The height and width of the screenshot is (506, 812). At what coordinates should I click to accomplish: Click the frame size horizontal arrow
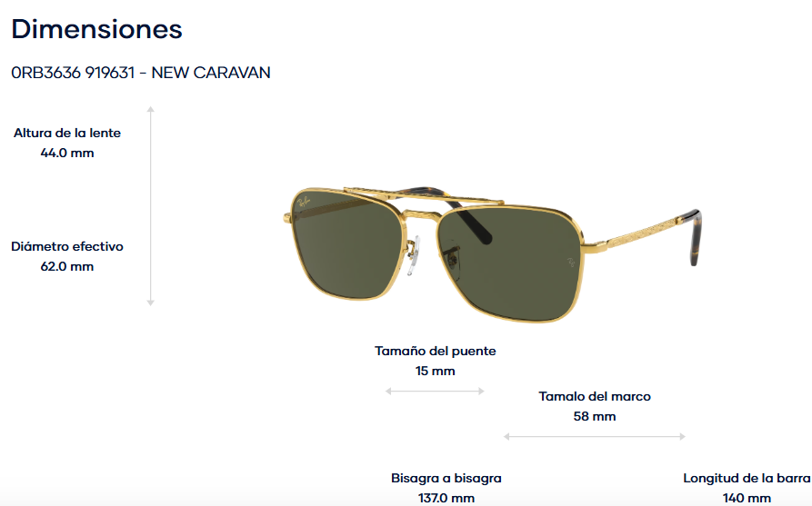(x=595, y=437)
